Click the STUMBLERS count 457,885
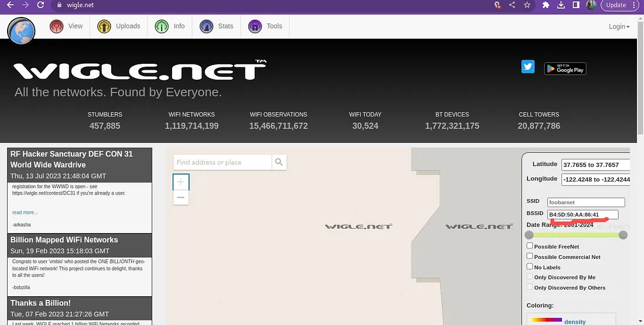The width and height of the screenshot is (644, 325). (105, 126)
